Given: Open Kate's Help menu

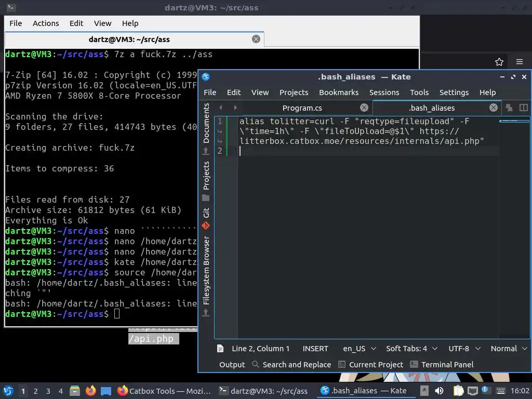Looking at the screenshot, I should [x=487, y=92].
